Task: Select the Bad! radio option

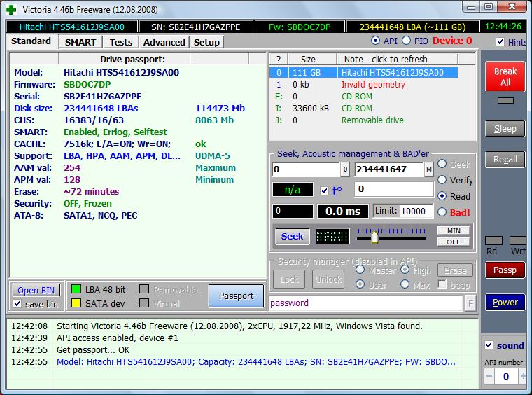Action: (442, 212)
